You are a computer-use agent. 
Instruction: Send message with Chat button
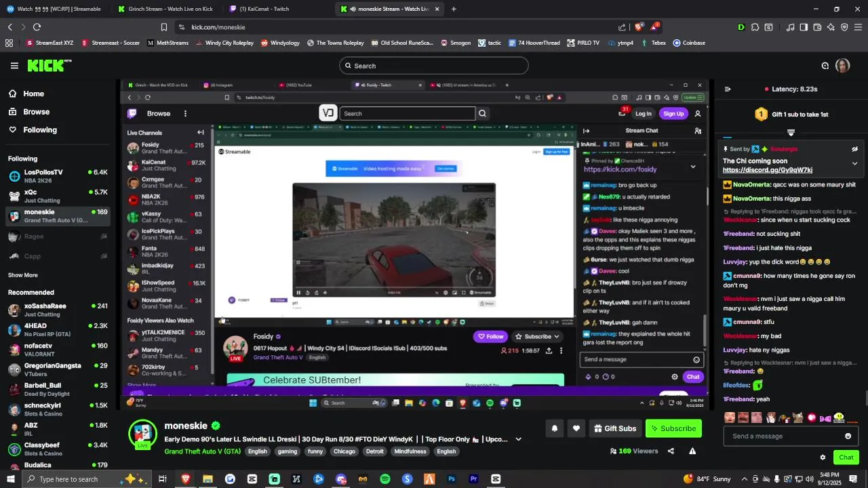point(846,457)
